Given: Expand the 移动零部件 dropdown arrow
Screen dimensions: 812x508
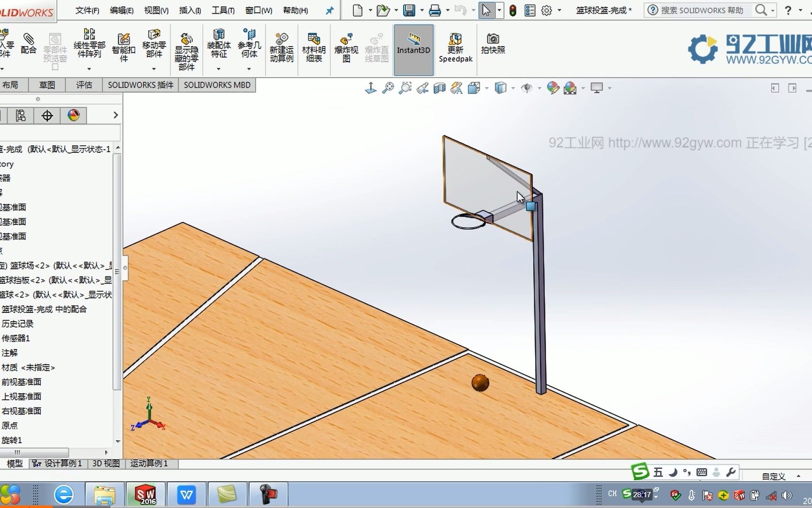Looking at the screenshot, I should [x=154, y=69].
